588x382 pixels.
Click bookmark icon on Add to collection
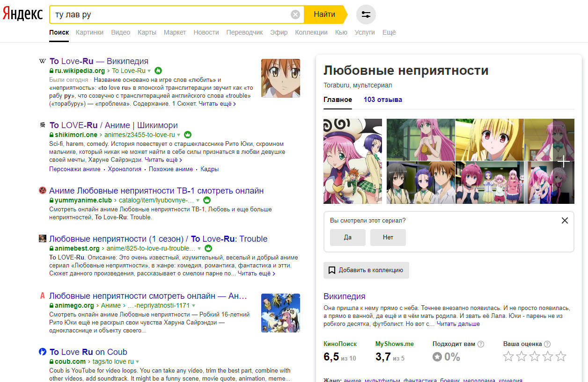[332, 270]
